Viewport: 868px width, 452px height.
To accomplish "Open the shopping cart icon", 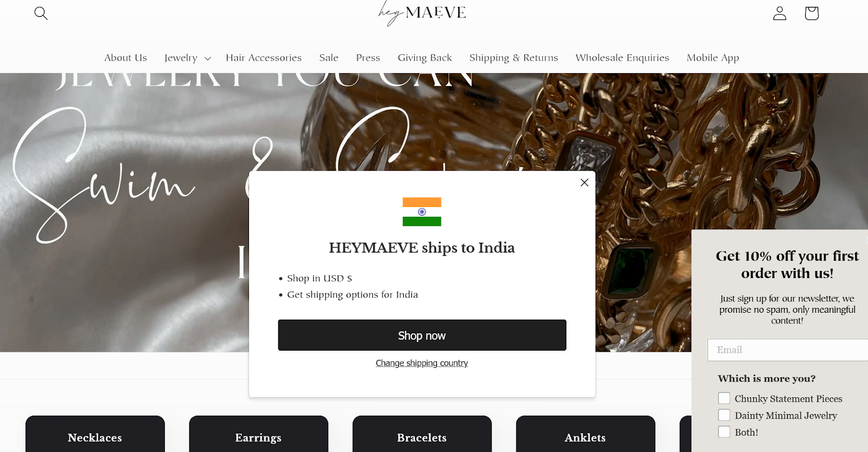I will [812, 13].
